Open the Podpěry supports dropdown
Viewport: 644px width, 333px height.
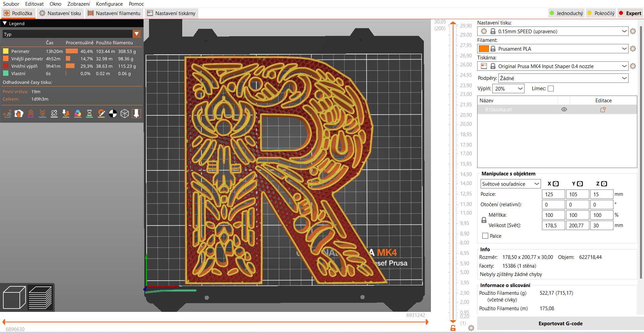pos(563,78)
